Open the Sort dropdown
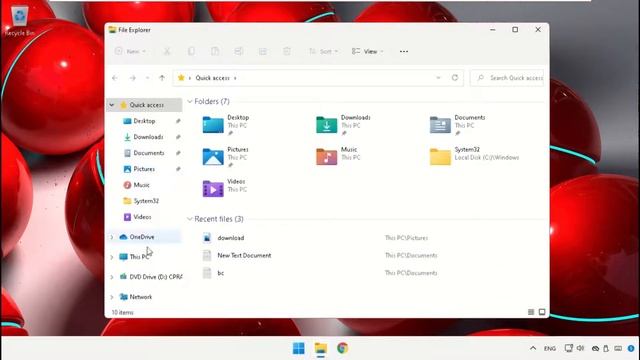This screenshot has width=640, height=360. coord(323,51)
